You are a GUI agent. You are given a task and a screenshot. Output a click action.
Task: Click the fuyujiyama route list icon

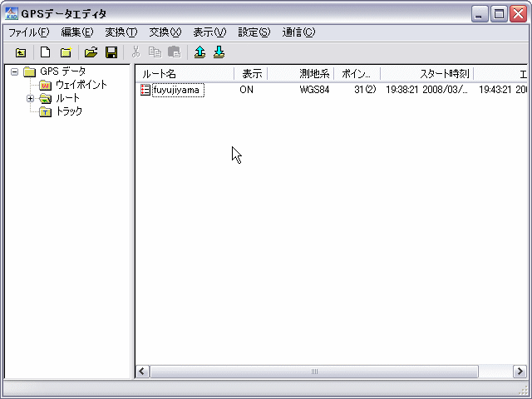click(x=145, y=90)
